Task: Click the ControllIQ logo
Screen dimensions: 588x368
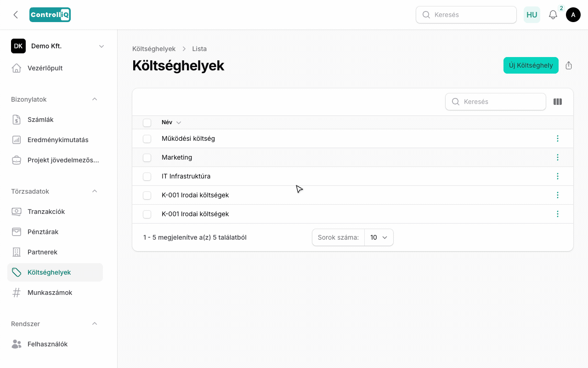Action: tap(50, 15)
